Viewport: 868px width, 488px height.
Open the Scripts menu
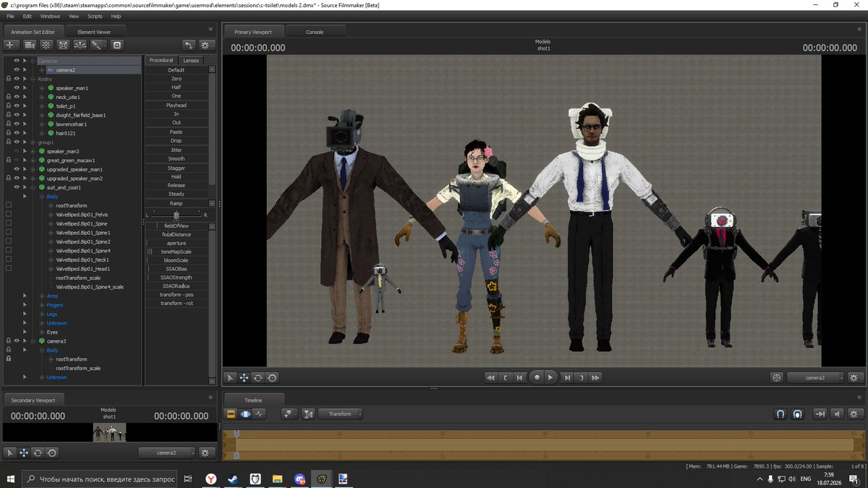pos(95,16)
